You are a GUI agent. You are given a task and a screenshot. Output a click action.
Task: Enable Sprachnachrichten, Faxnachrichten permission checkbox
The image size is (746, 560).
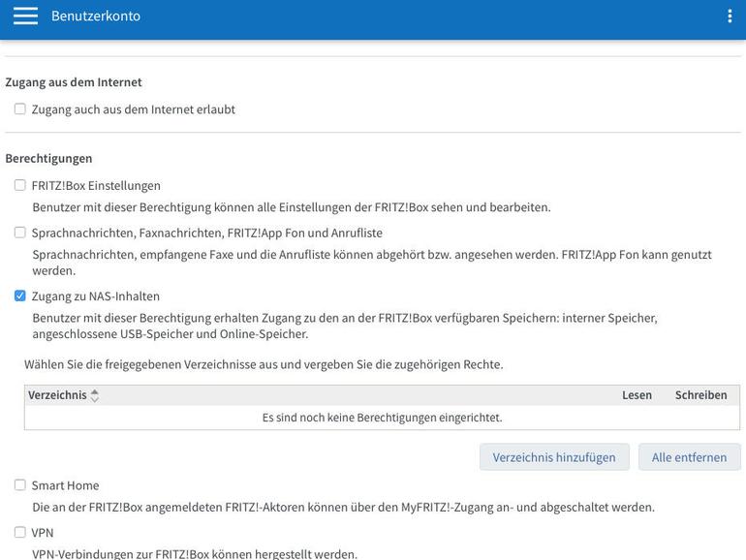click(x=20, y=233)
